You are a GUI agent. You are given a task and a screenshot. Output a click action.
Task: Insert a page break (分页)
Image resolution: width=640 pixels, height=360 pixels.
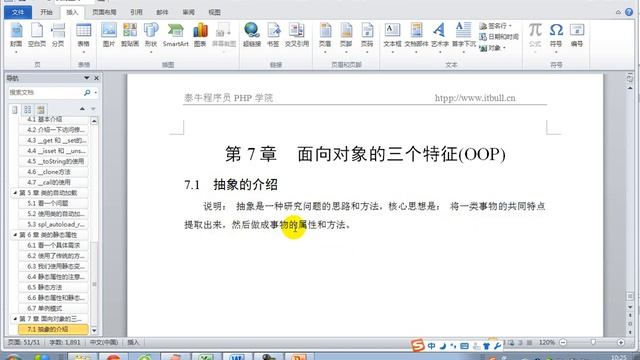click(58, 36)
